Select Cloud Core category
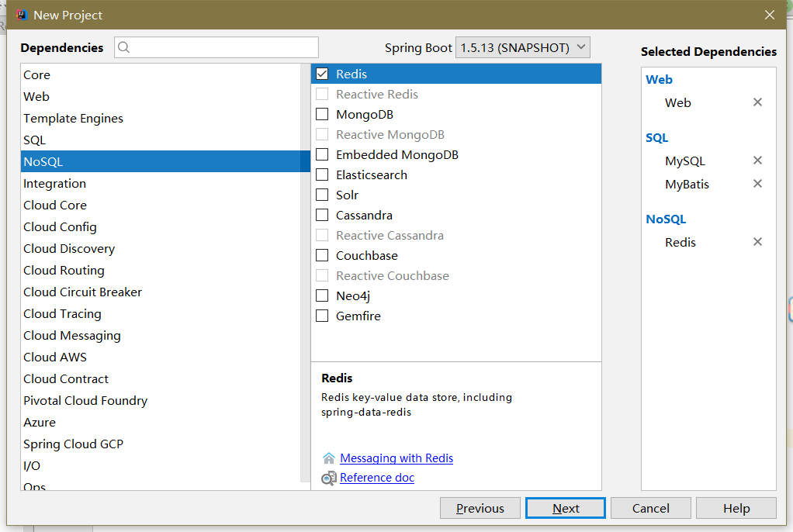The height and width of the screenshot is (532, 793). 161,206
